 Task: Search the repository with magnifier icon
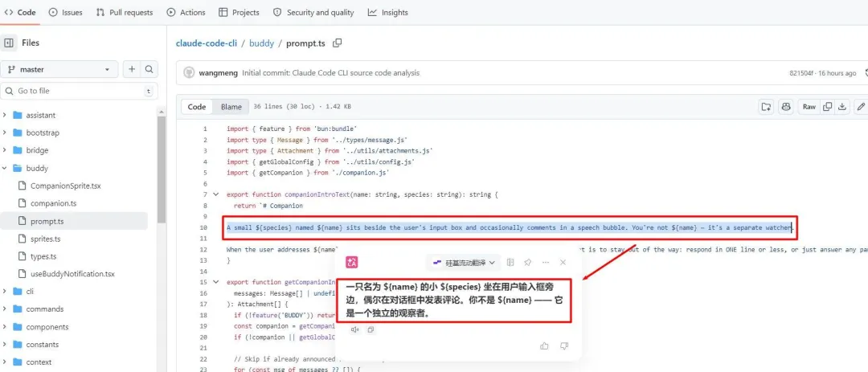click(x=149, y=69)
